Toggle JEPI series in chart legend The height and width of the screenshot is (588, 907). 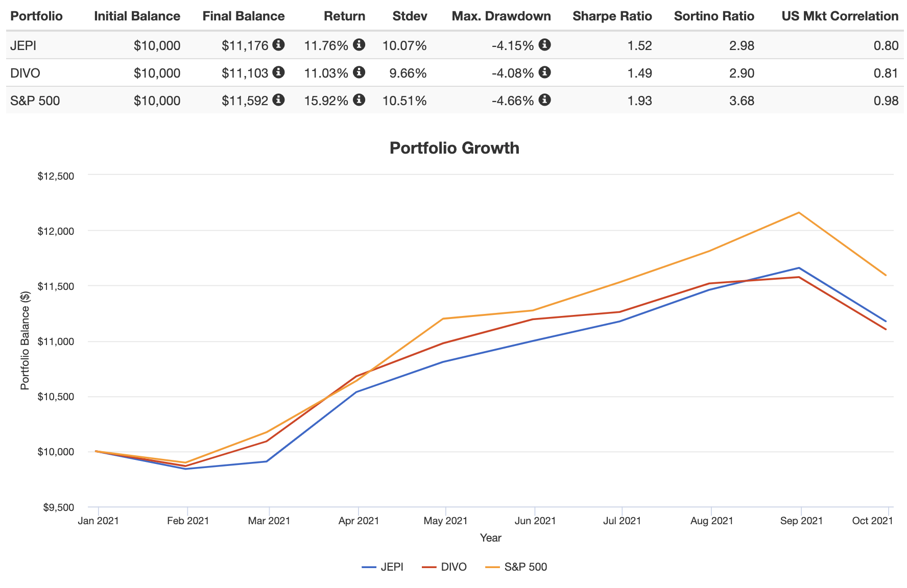coord(392,567)
